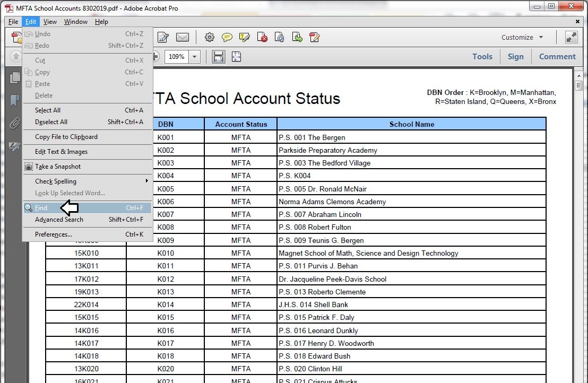The image size is (588, 383).
Task: Choose Select All in the Edit menu
Action: coord(88,110)
